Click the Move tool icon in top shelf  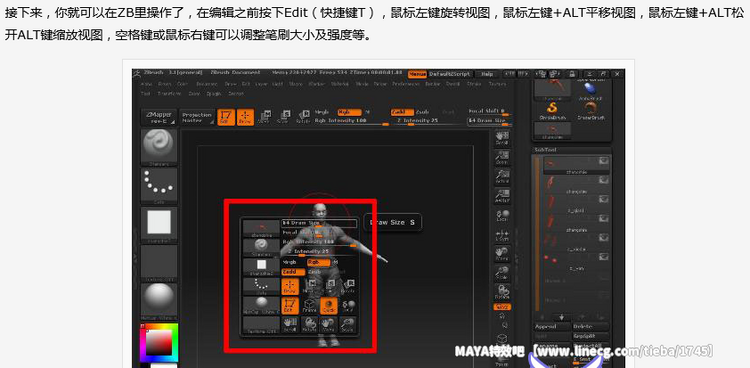point(265,117)
